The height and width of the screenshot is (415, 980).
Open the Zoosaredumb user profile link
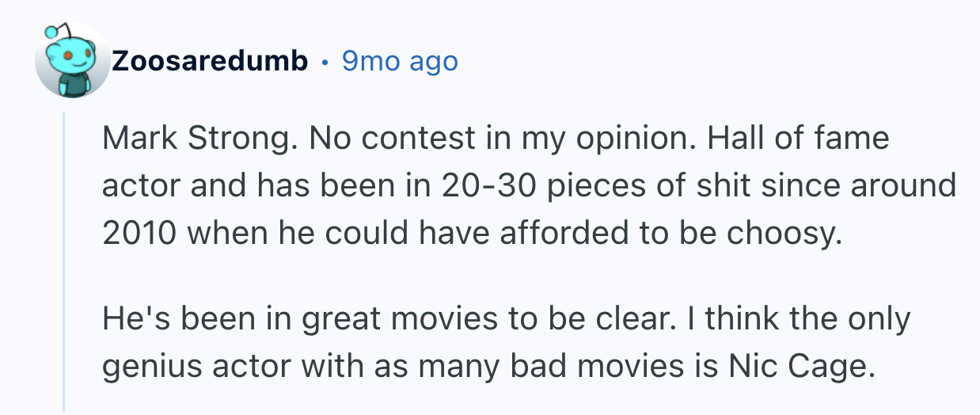pyautogui.click(x=210, y=61)
